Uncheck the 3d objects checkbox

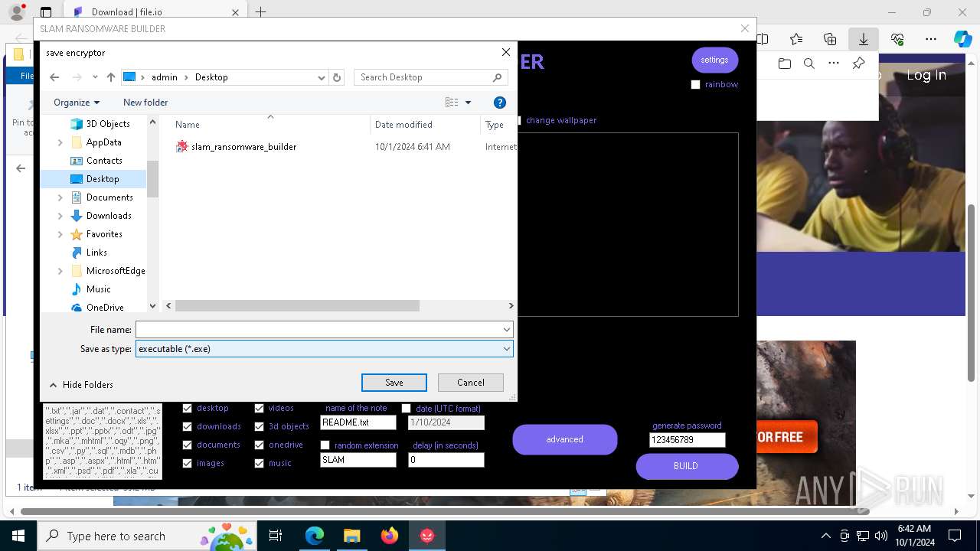[x=259, y=427]
